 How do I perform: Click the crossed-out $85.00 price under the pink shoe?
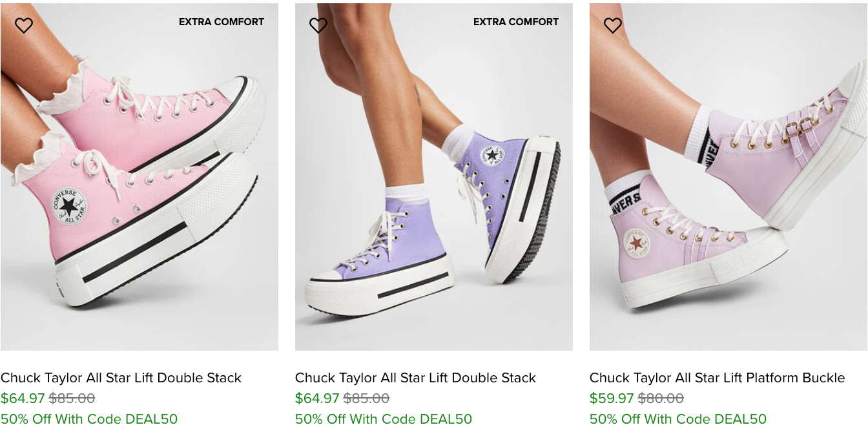pyautogui.click(x=72, y=398)
